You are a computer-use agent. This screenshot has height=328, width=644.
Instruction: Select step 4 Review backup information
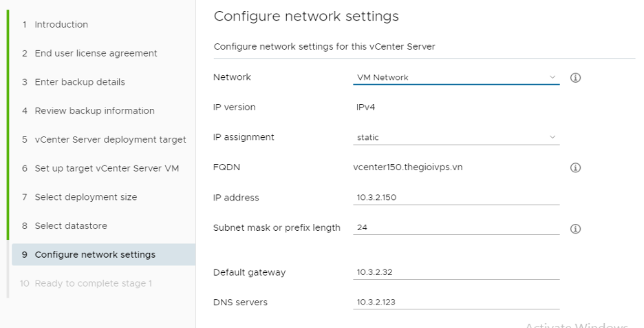click(x=94, y=111)
